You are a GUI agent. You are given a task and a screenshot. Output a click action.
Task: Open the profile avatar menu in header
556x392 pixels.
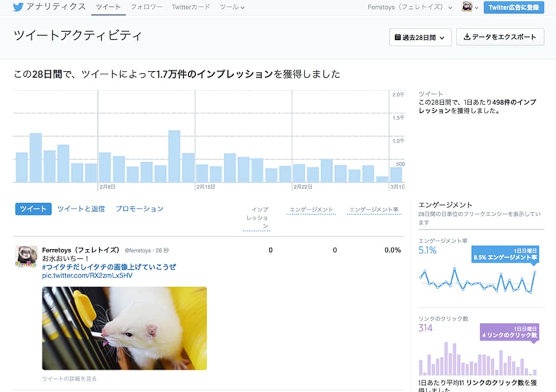tap(470, 7)
